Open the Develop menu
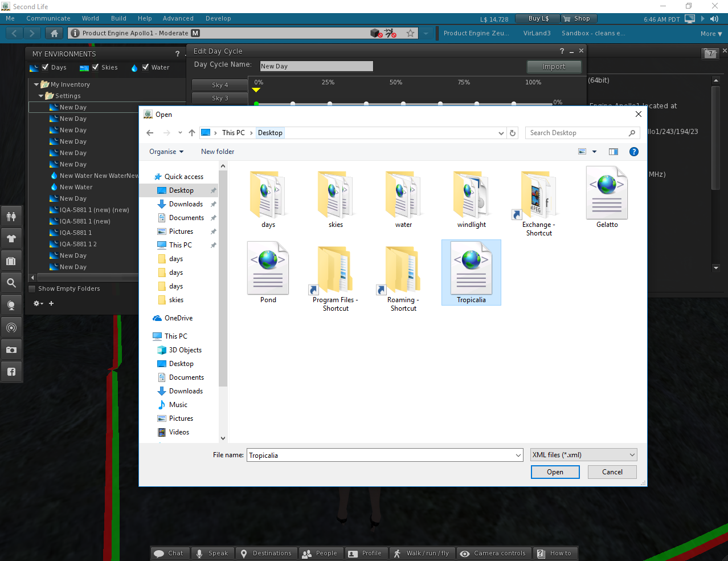Screen dimensions: 728x561 pos(218,18)
